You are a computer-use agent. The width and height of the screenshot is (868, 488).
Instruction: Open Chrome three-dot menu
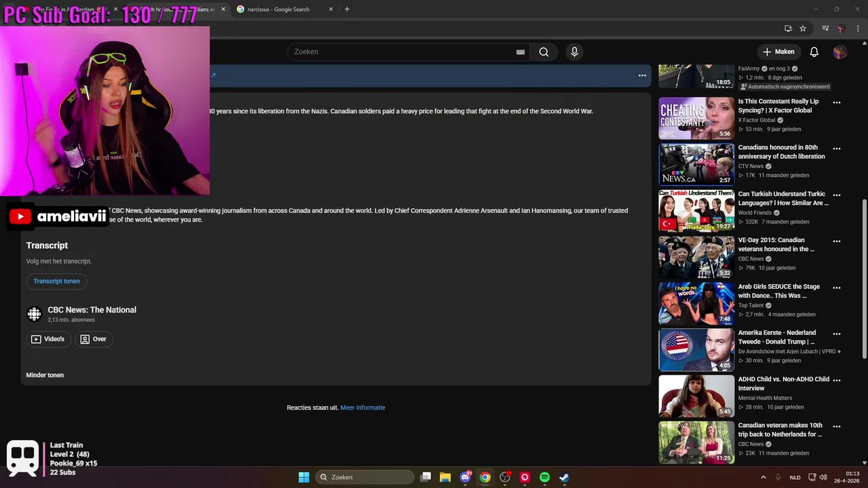click(856, 28)
